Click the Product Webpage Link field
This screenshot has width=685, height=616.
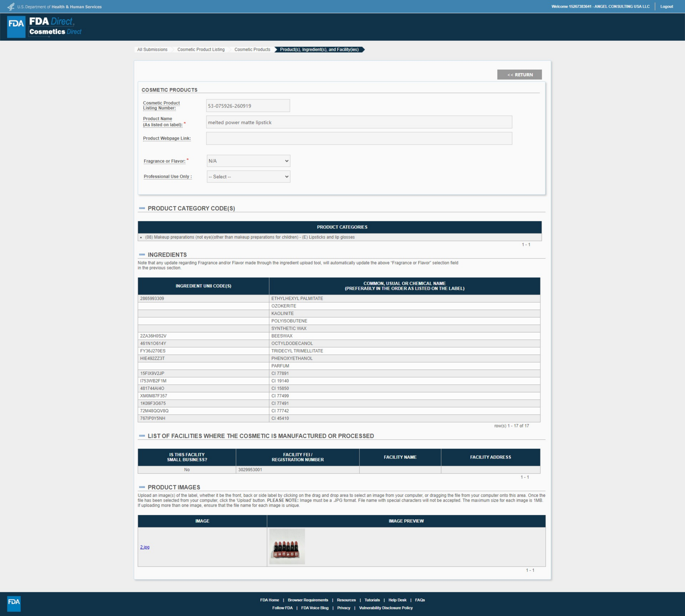359,138
